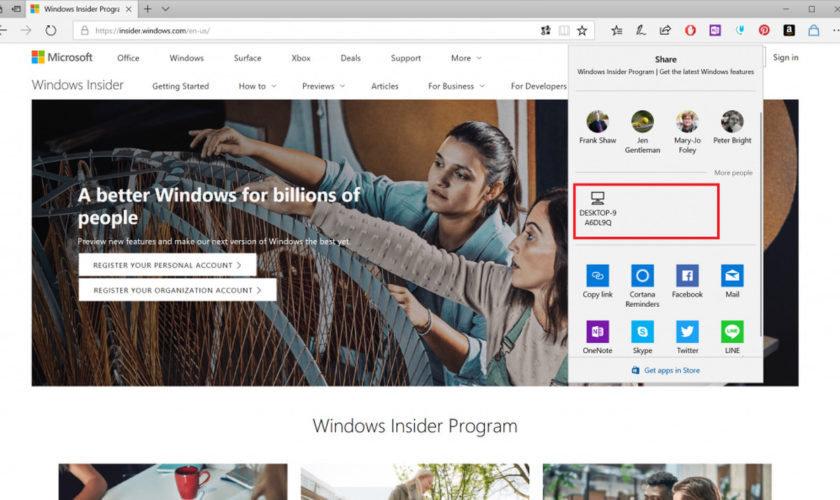Click the Copy link share icon
The image size is (840, 500).
597,276
